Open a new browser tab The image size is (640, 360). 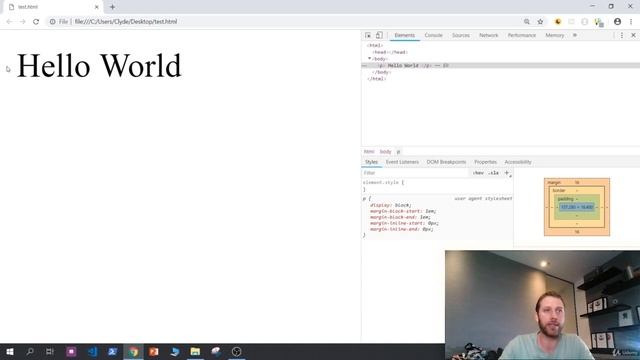pos(112,7)
